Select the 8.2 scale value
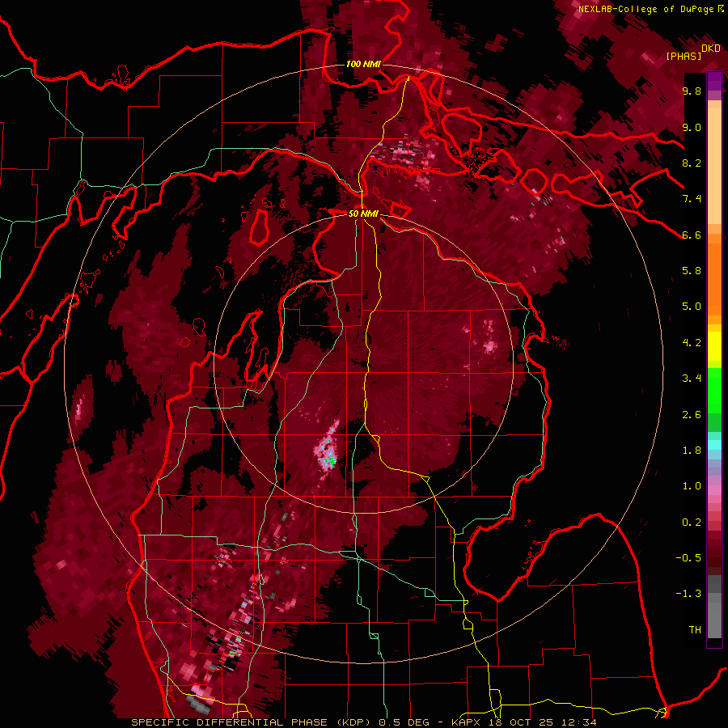This screenshot has height=728, width=728. pyautogui.click(x=692, y=163)
